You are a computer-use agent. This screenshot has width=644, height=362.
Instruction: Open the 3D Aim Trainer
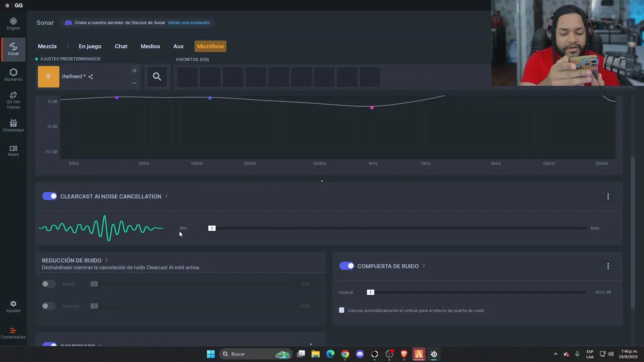[13, 100]
